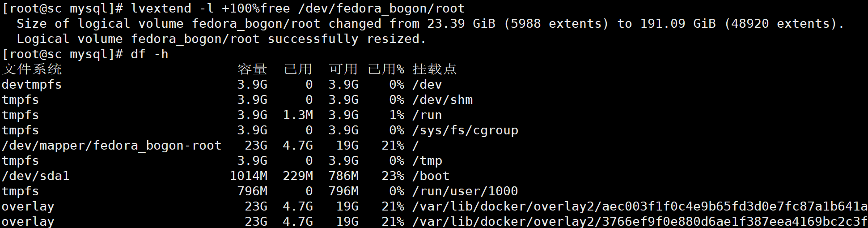Screen dimensions: 868x228
Task: Click the /run/user/1000 mount point
Action: (465, 191)
